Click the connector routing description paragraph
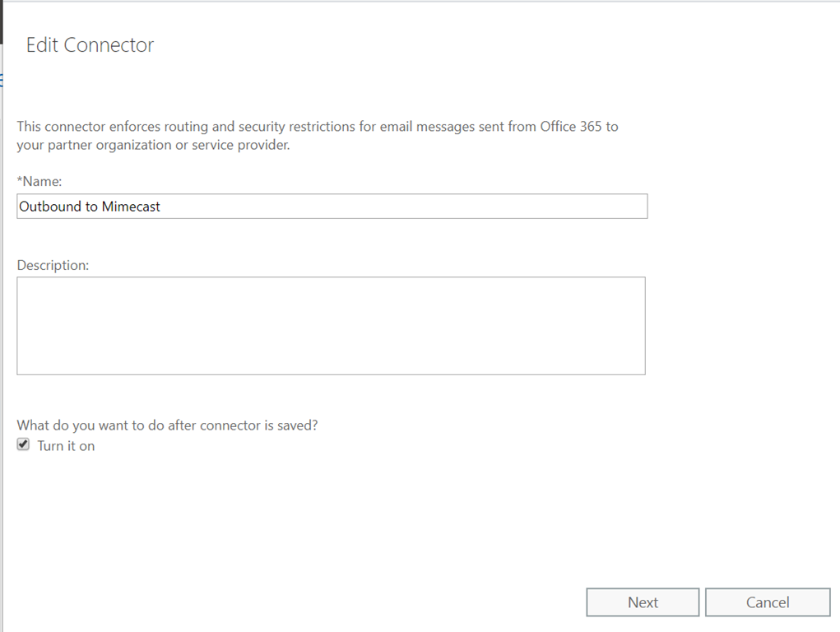This screenshot has height=632, width=840. pos(317,136)
